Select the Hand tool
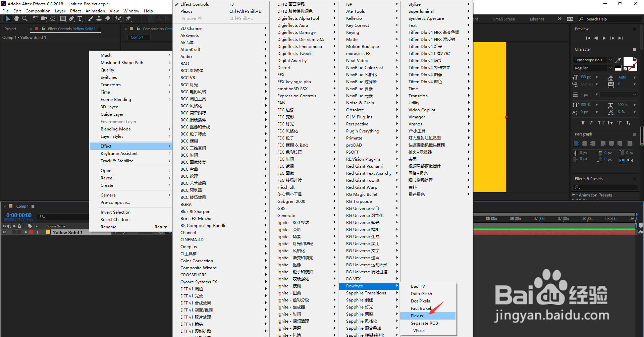The height and width of the screenshot is (337, 644). 16,19
